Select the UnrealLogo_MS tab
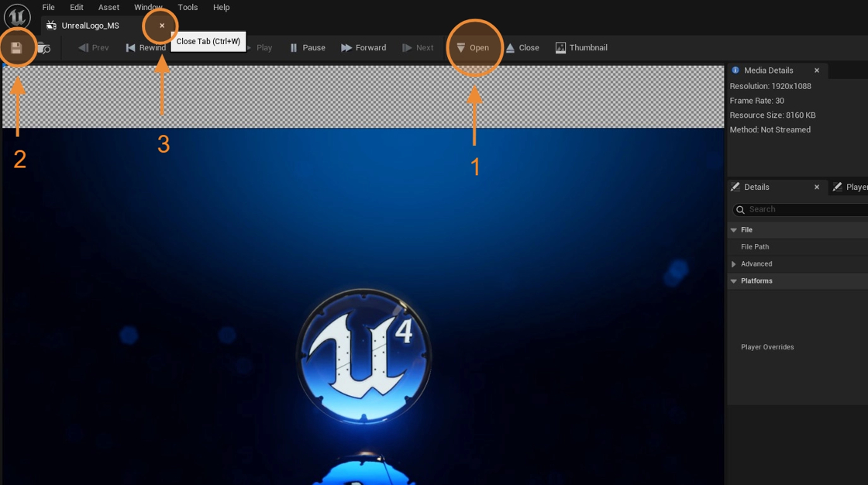 (90, 26)
